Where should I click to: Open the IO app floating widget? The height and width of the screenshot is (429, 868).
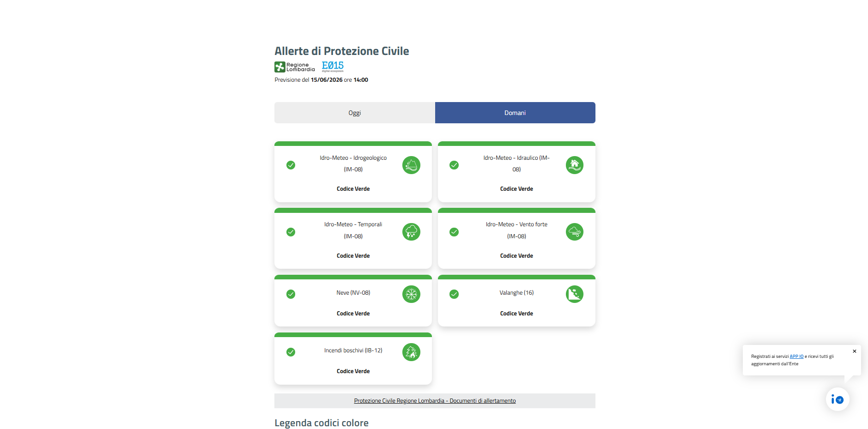click(838, 399)
